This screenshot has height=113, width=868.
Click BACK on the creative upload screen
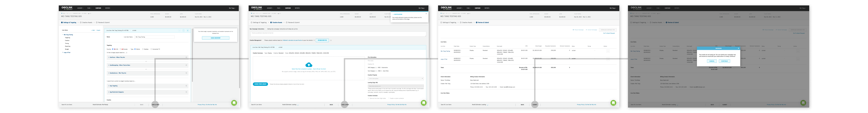[331, 105]
